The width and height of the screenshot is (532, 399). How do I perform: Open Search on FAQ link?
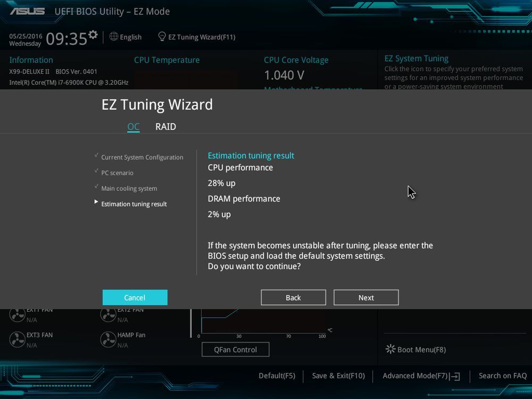(x=503, y=376)
